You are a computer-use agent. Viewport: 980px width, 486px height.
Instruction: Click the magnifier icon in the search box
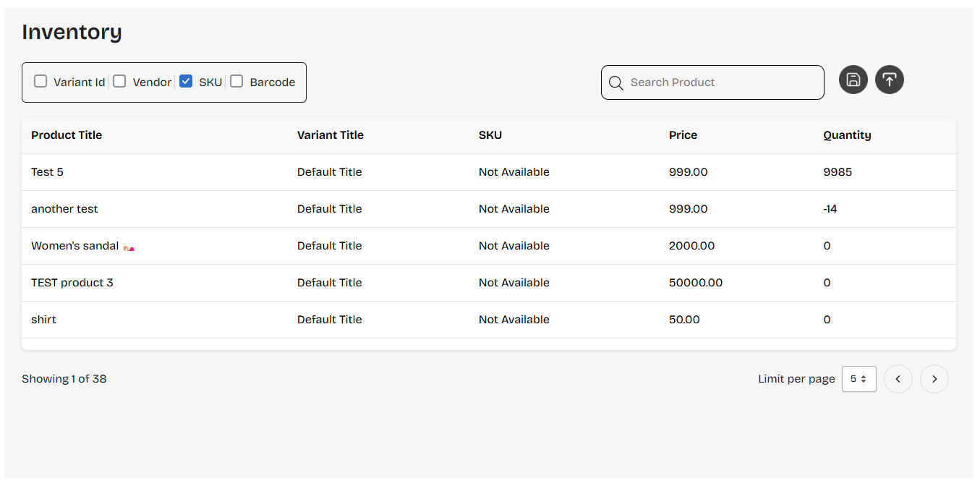[616, 83]
